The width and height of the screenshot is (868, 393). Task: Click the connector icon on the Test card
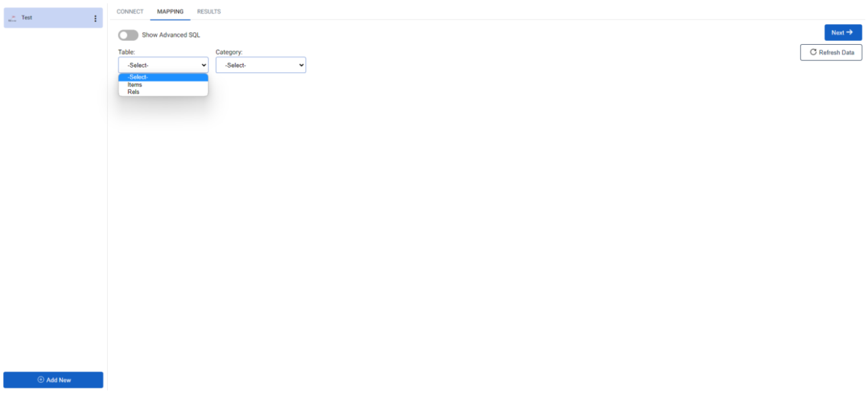point(12,17)
